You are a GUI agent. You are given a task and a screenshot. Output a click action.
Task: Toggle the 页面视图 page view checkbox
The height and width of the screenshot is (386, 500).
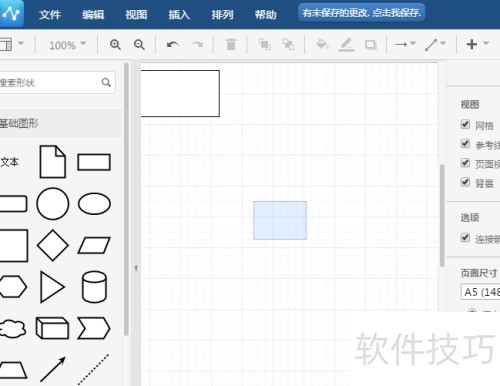click(465, 163)
